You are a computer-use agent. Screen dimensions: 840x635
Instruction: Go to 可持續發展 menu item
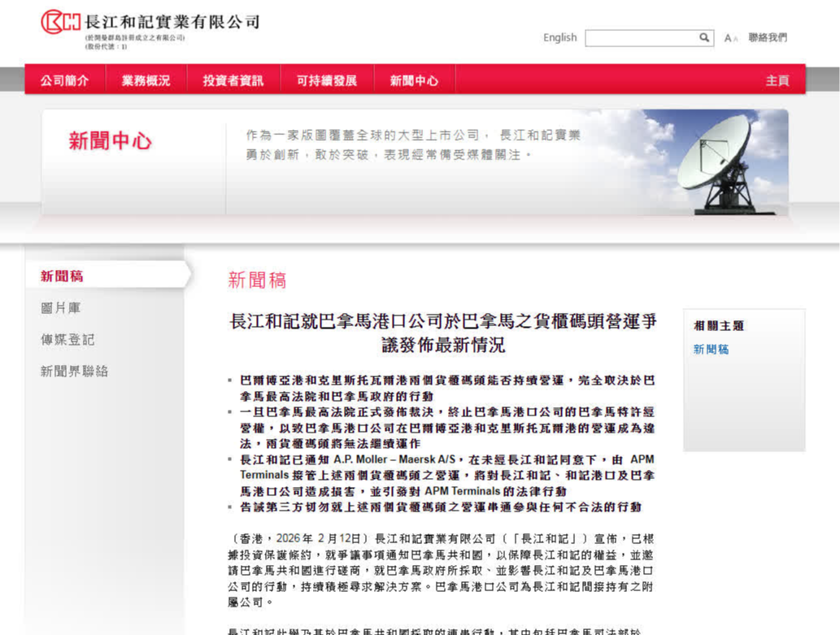pyautogui.click(x=327, y=80)
